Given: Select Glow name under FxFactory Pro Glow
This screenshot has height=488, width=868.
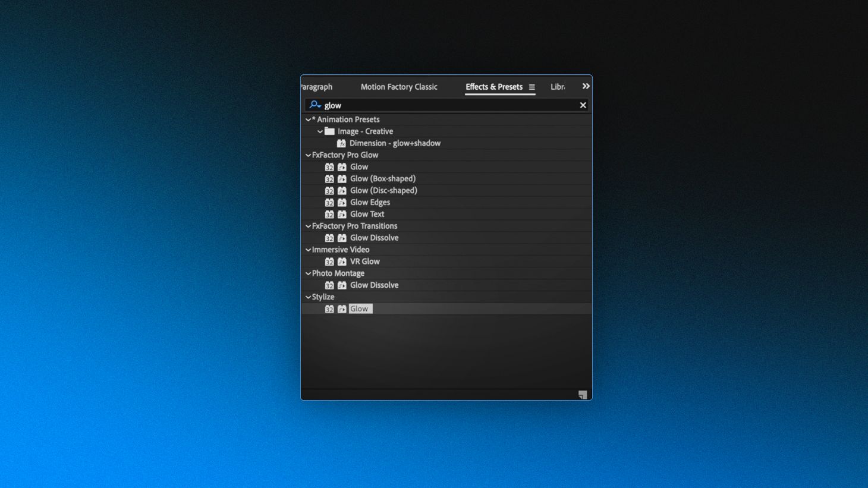Looking at the screenshot, I should pyautogui.click(x=359, y=167).
